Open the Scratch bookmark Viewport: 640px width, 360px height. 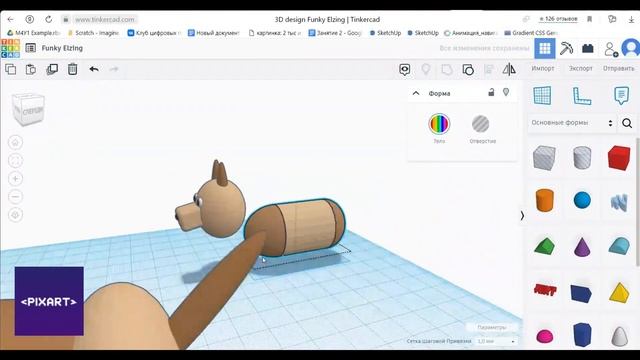(93, 33)
